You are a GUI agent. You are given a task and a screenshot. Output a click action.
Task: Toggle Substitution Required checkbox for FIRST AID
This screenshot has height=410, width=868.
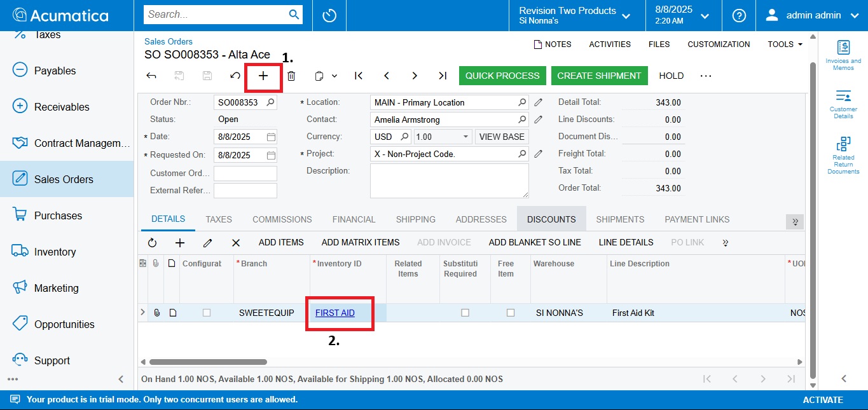pos(465,313)
